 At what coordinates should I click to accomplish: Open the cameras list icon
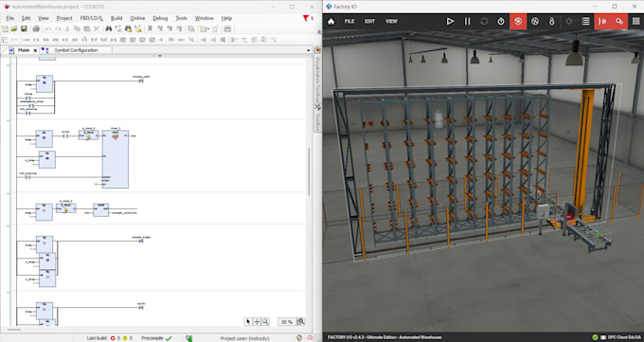[x=585, y=21]
